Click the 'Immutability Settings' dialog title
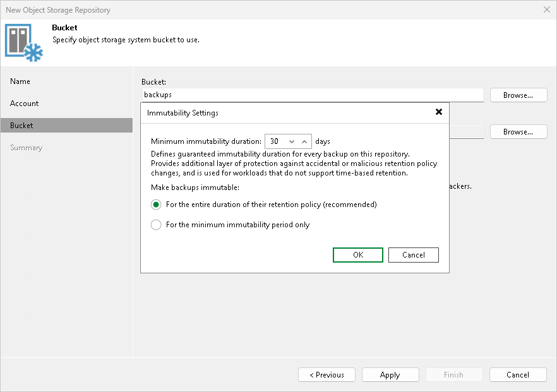 (183, 113)
